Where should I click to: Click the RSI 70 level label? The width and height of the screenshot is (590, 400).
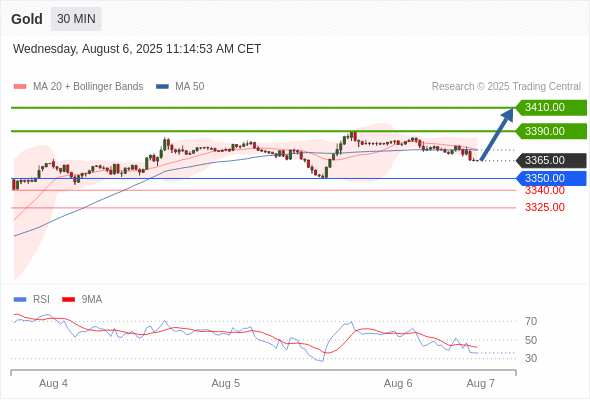click(531, 321)
